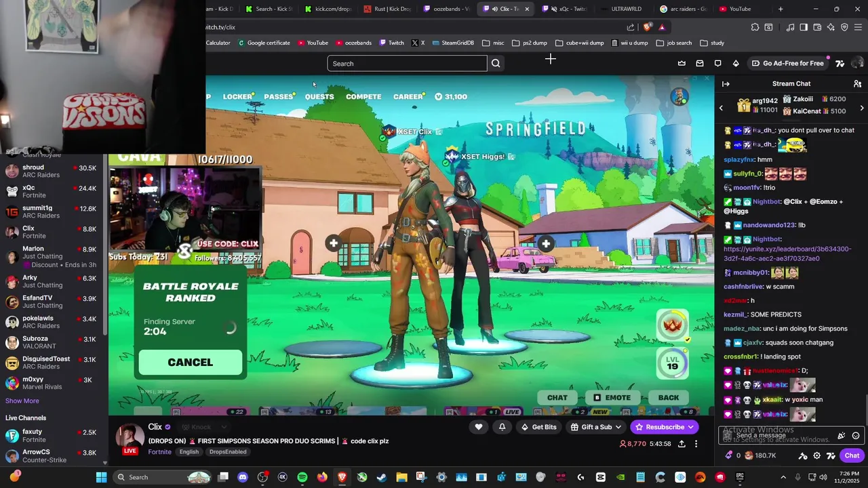Open the emote picker in chat input
Image resolution: width=868 pixels, height=488 pixels.
point(856,436)
